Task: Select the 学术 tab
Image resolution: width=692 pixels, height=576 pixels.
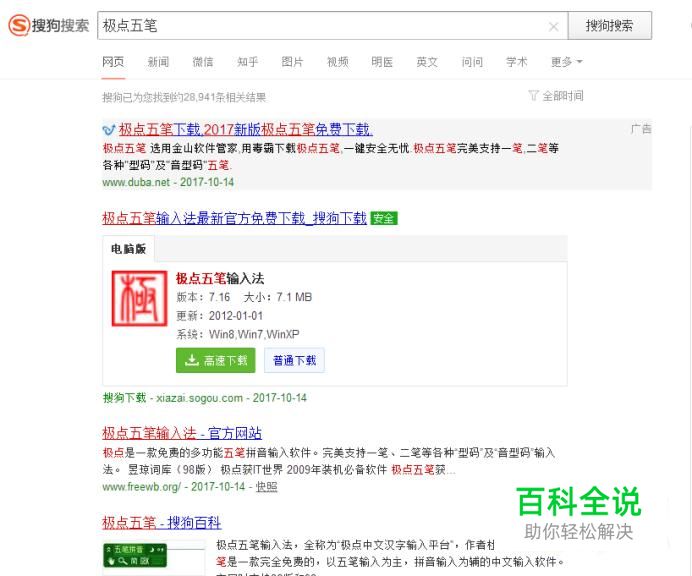Action: click(x=517, y=62)
